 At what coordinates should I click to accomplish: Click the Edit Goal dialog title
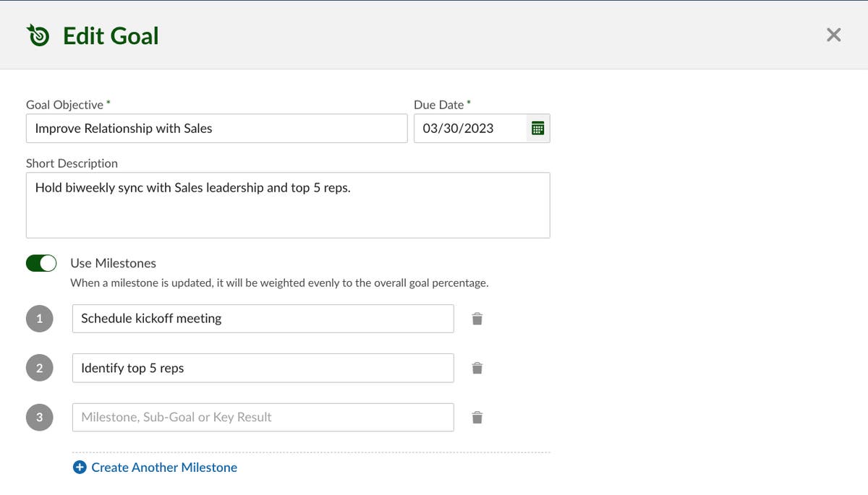click(111, 35)
